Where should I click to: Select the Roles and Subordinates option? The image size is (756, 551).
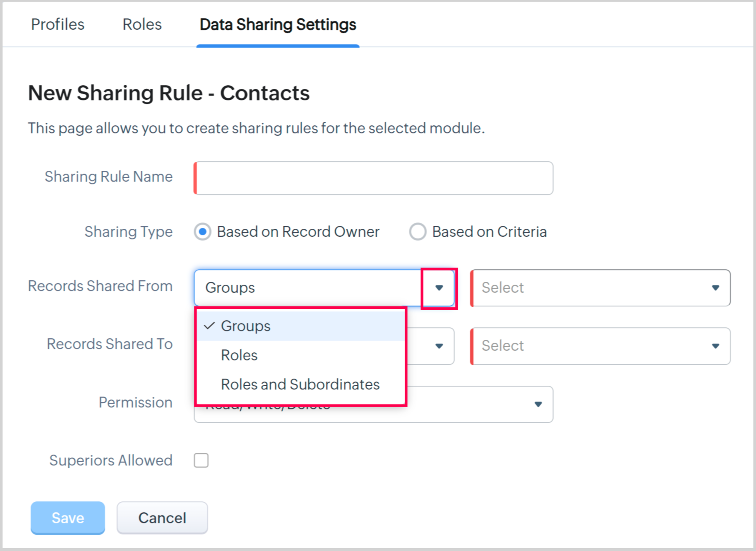pyautogui.click(x=300, y=384)
